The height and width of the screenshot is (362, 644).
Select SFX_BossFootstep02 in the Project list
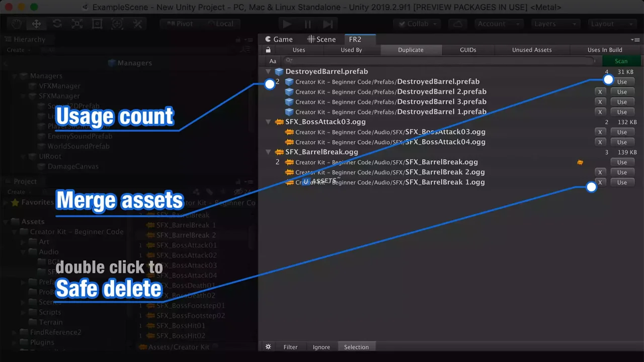coord(191,316)
